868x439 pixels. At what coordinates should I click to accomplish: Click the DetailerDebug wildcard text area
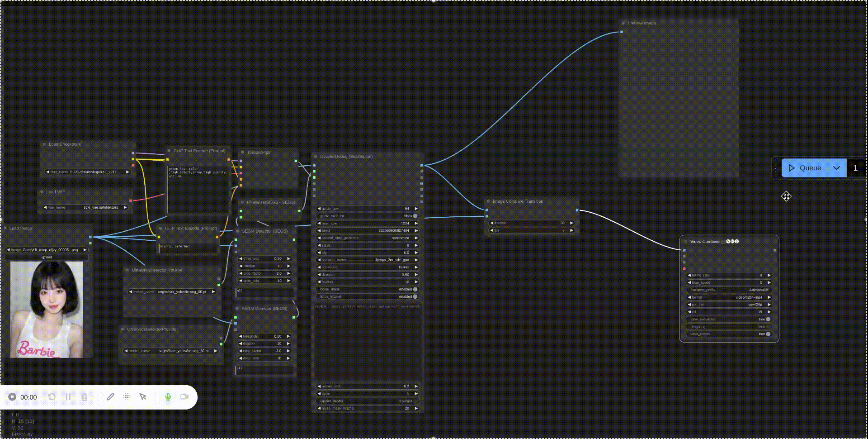[368, 342]
